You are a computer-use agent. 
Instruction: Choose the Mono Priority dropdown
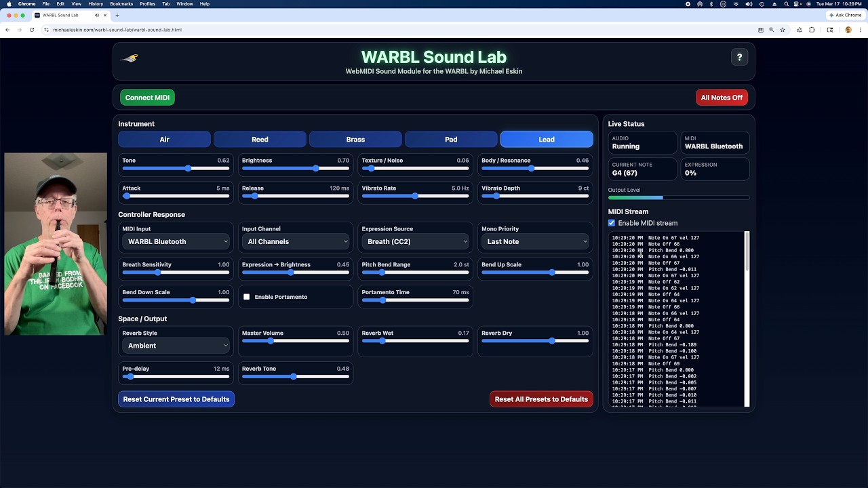(535, 241)
